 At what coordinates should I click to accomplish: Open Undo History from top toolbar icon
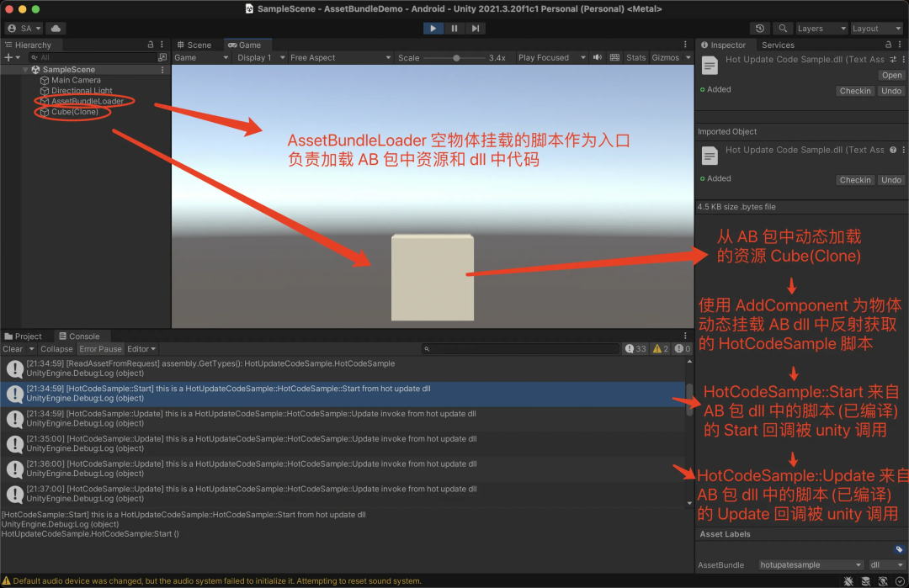[759, 29]
